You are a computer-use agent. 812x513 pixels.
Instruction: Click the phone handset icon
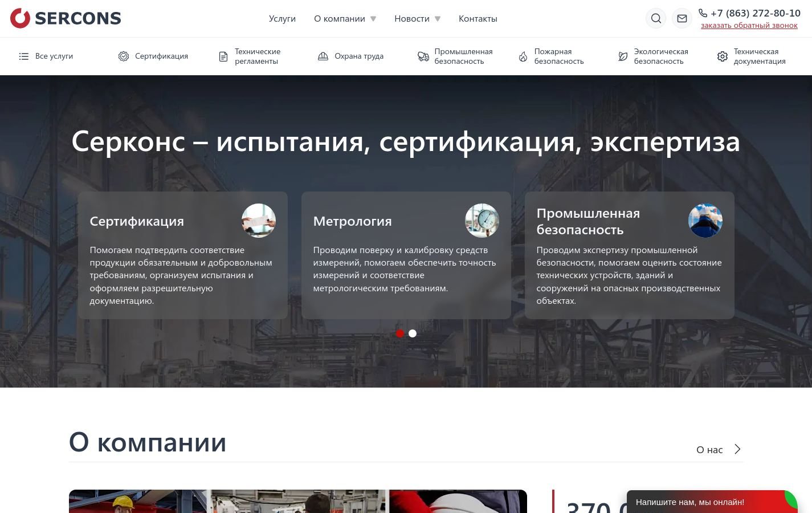point(703,13)
